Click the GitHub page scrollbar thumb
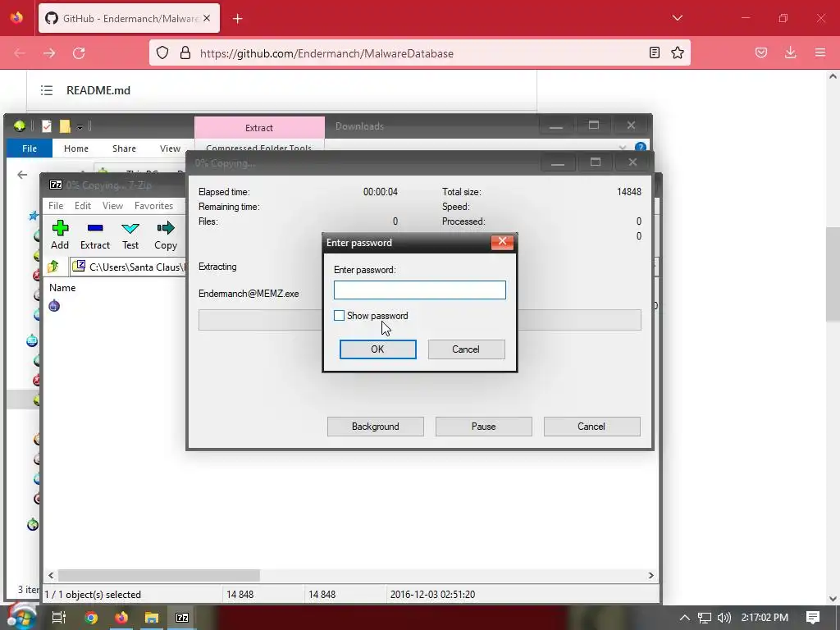The width and height of the screenshot is (840, 630). (x=833, y=274)
